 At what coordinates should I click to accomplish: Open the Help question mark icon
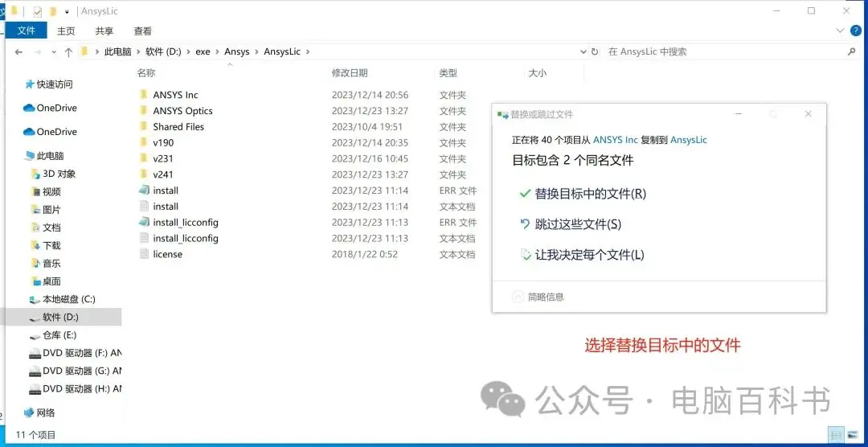click(x=856, y=30)
